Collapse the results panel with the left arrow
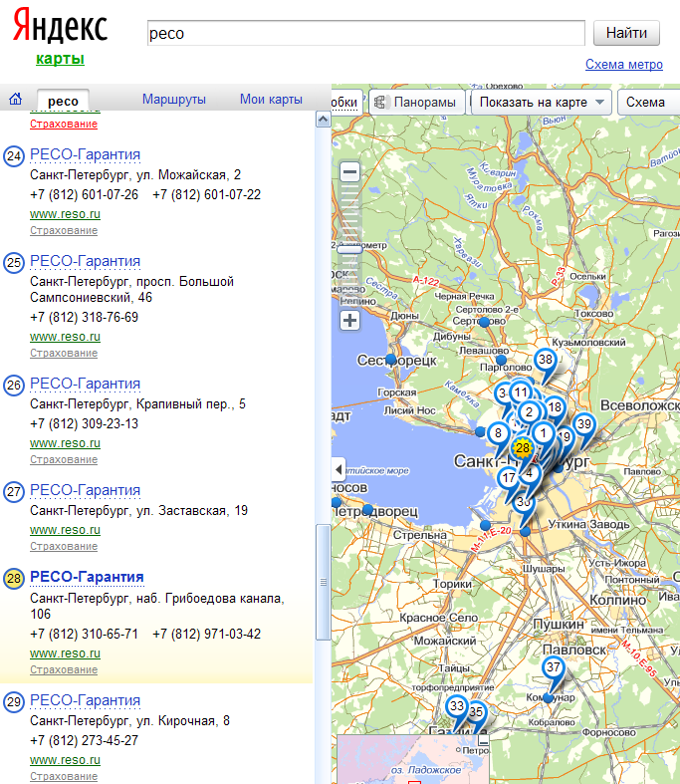The height and width of the screenshot is (784, 680). coord(339,469)
